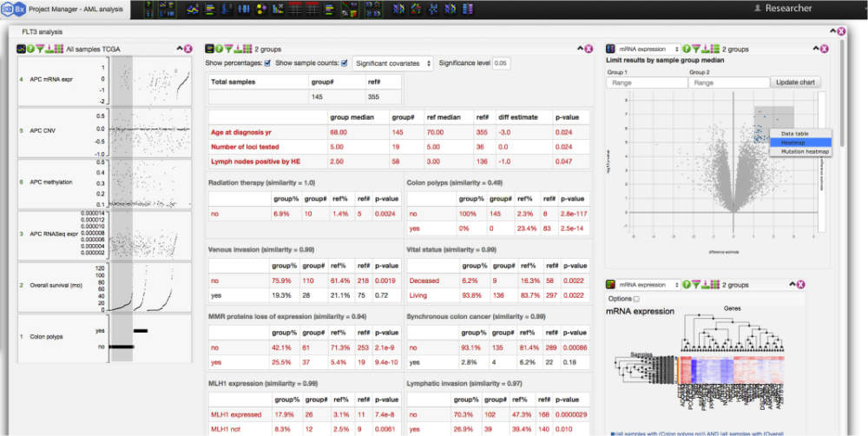Close the All samples TCGA panel
Screen dimensions: 868x436
[189, 49]
